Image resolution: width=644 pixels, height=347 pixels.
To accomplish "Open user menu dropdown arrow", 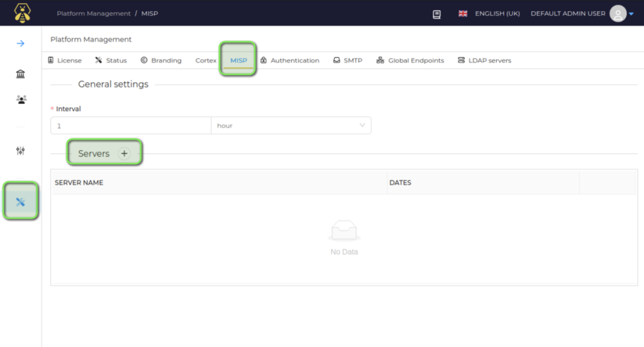I will click(x=631, y=14).
